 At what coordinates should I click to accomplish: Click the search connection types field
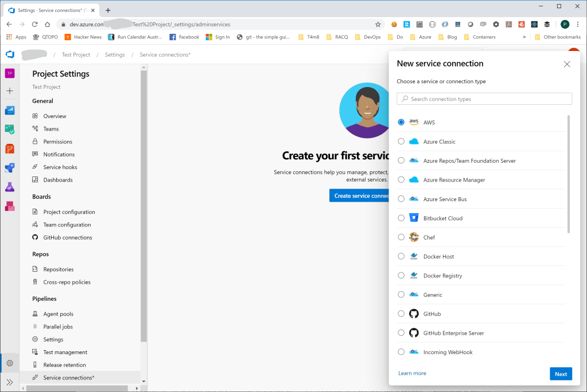click(x=484, y=99)
